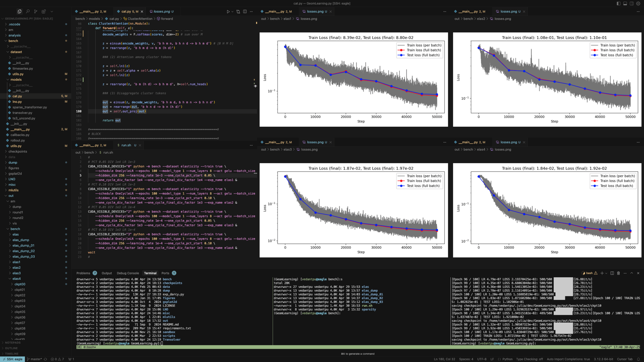Click the Run Python File play icon
Screen dimensions: 644x362
228,12
